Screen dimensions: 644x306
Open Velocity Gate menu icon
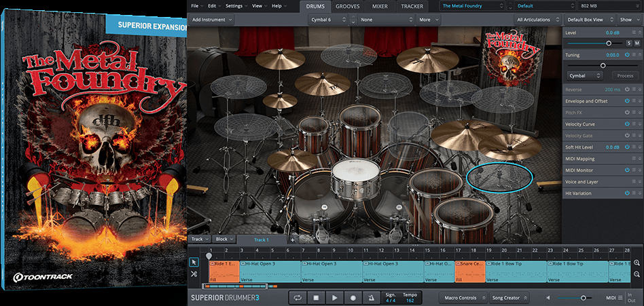(x=634, y=136)
